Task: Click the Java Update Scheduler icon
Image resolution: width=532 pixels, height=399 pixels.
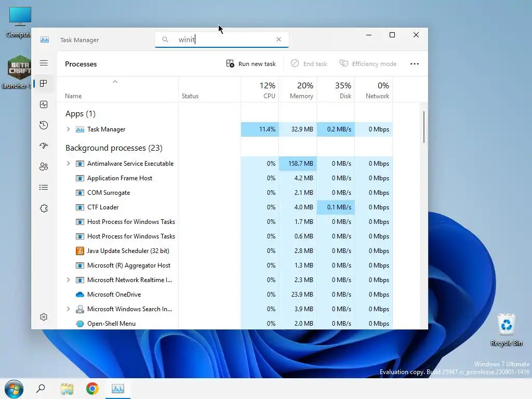Action: pyautogui.click(x=79, y=251)
